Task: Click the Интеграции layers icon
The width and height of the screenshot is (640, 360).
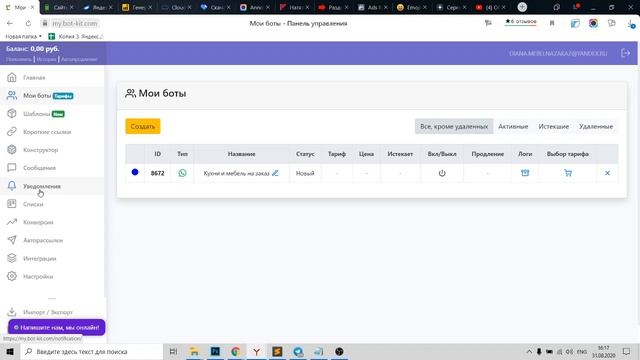Action: pyautogui.click(x=12, y=258)
